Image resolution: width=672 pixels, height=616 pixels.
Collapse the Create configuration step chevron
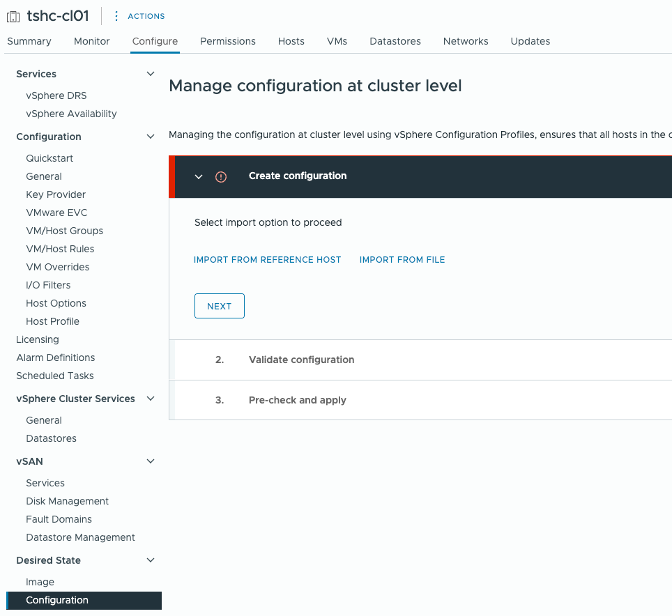pyautogui.click(x=199, y=177)
